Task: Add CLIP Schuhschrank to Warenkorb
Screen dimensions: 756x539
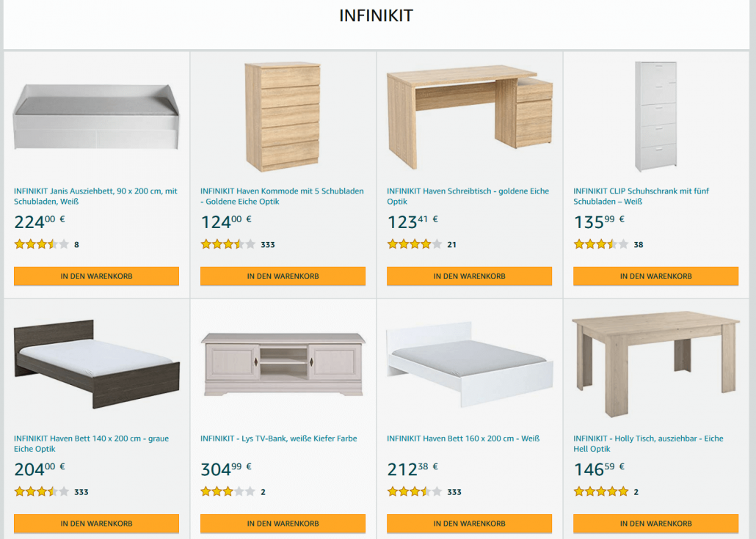Action: pyautogui.click(x=655, y=276)
